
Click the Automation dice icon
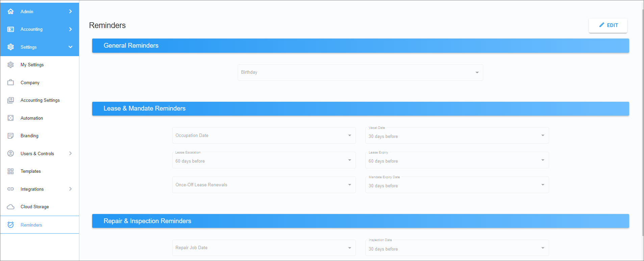coord(10,118)
